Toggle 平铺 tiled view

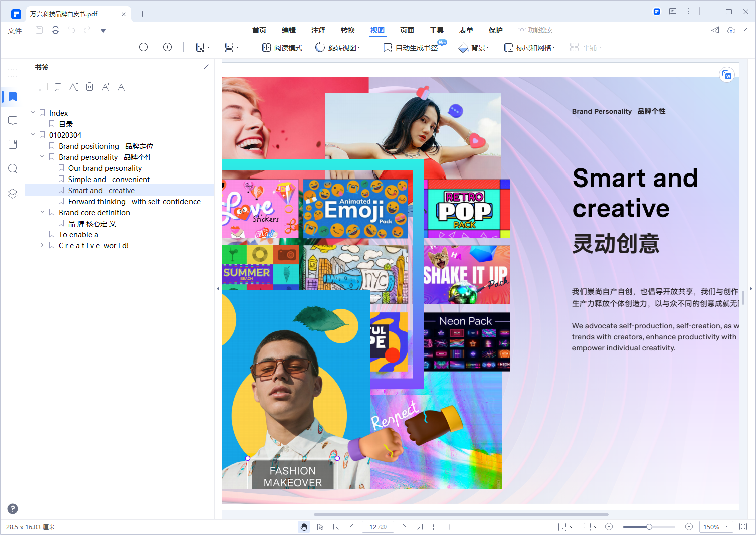click(585, 47)
